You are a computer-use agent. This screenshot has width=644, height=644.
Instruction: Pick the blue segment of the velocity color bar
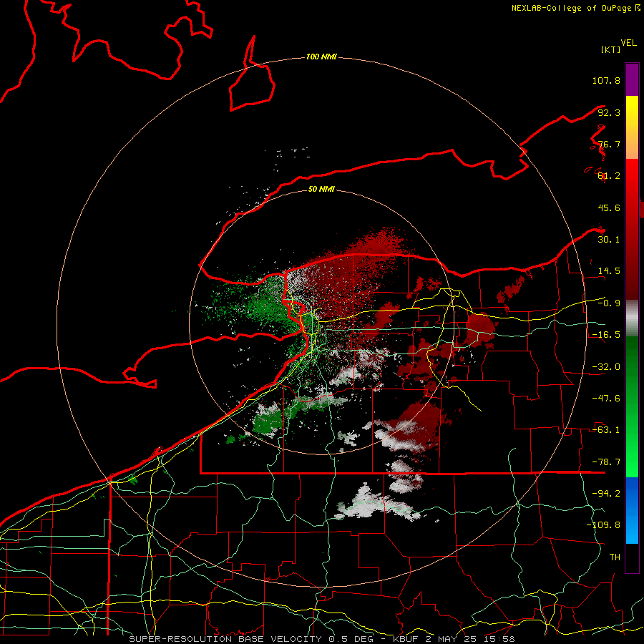coord(632,510)
